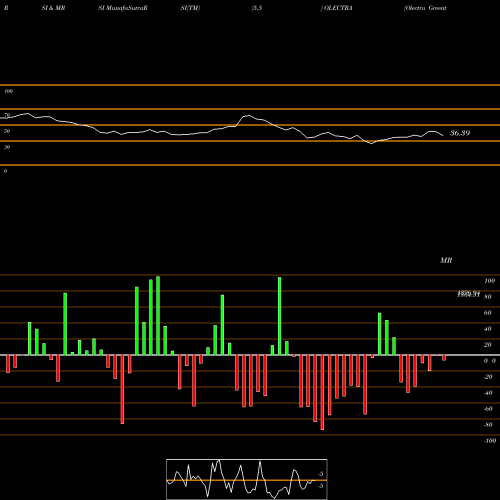Click the MR axis label 60

tap(488, 313)
